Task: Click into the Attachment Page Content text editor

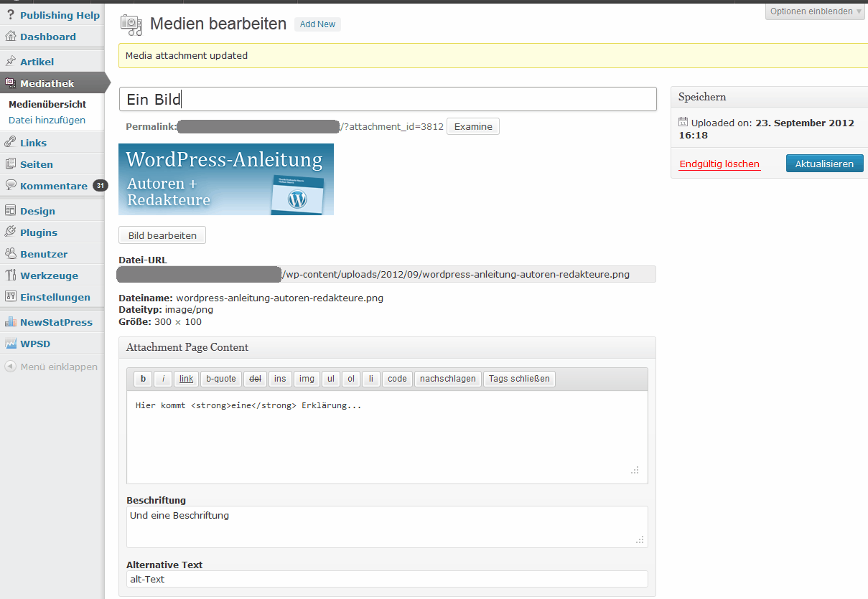Action: [387, 436]
